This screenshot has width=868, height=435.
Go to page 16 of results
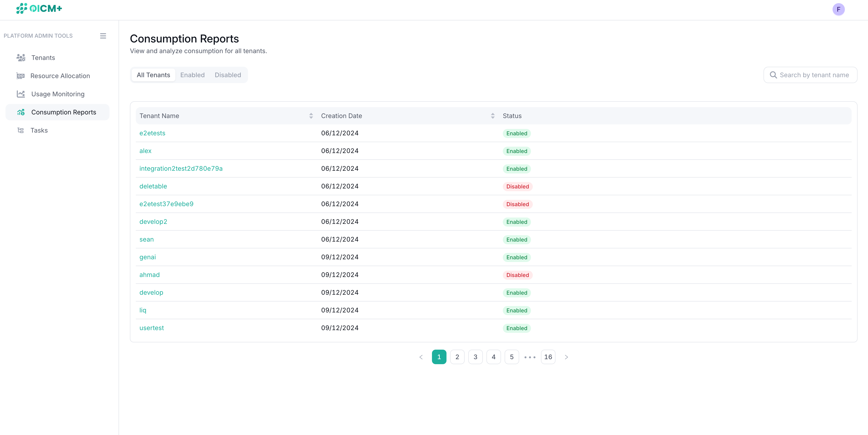pyautogui.click(x=548, y=357)
